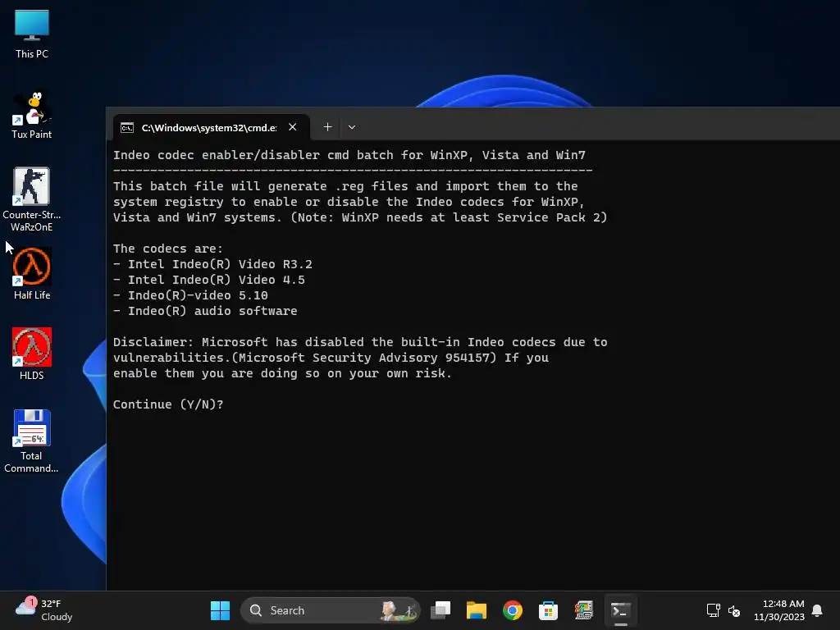
Task: Click 'Intel Indeo(R) Video R3.2' line
Action: pos(212,264)
